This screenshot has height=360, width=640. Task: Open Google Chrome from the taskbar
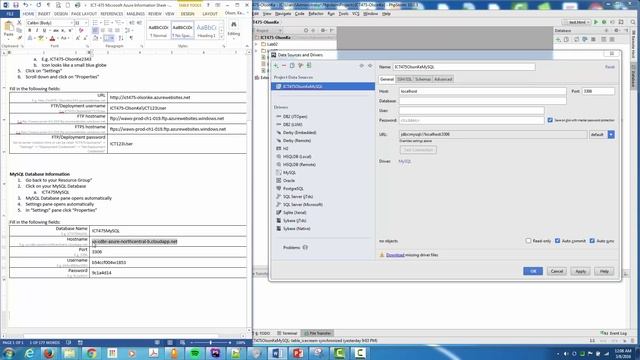[x=91, y=353]
